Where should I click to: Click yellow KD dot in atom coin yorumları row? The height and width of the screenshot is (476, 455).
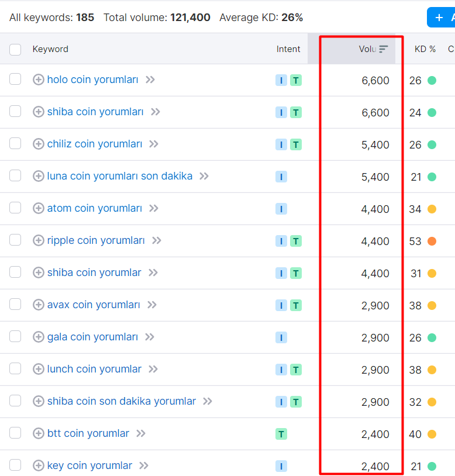(x=432, y=209)
